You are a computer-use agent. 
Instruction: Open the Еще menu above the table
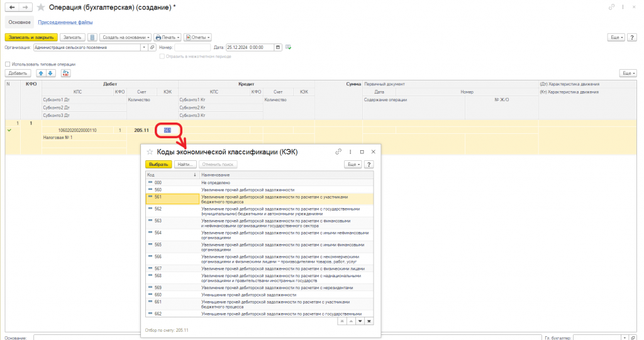pyautogui.click(x=628, y=73)
